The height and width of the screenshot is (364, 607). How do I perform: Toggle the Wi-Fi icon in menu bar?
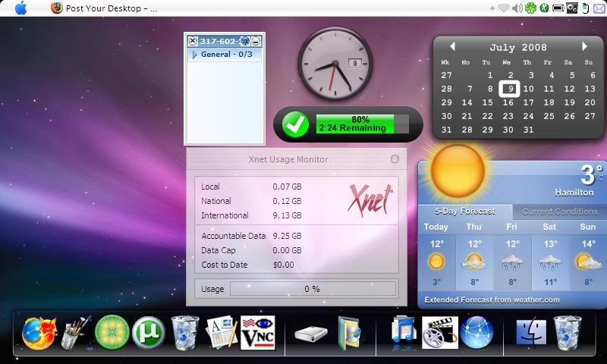[503, 8]
